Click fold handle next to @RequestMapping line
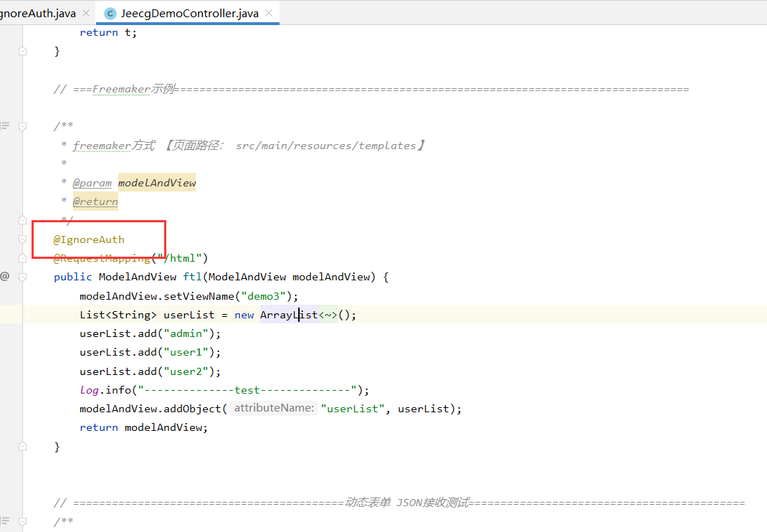This screenshot has width=767, height=532. point(22,257)
